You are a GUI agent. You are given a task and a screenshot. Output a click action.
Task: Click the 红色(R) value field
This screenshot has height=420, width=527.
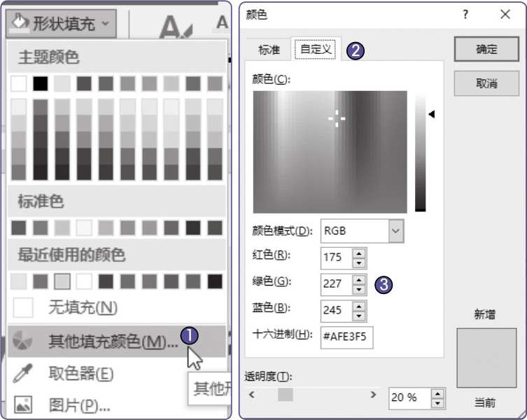[x=337, y=258]
